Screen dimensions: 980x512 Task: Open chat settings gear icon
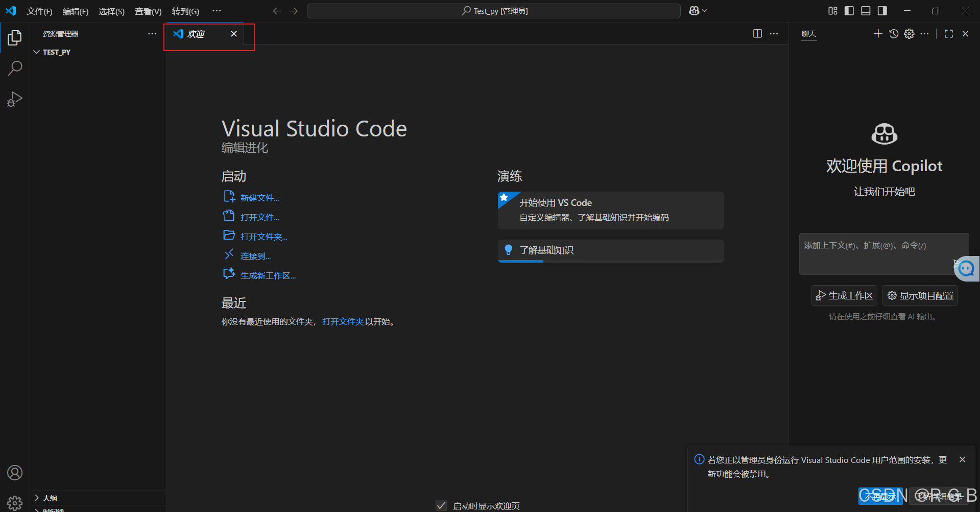click(x=910, y=33)
